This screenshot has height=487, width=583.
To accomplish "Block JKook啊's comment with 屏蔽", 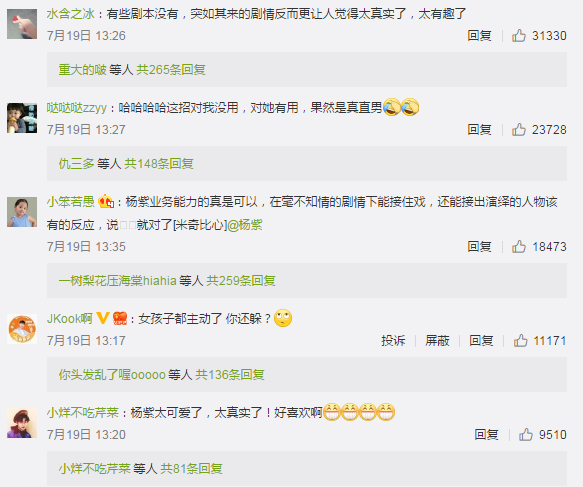I will (437, 341).
